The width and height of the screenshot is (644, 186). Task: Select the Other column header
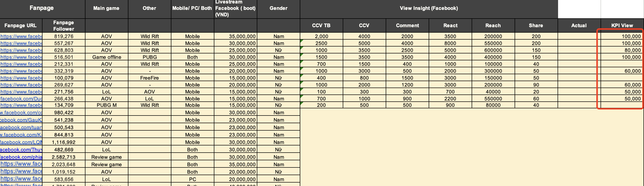149,8
